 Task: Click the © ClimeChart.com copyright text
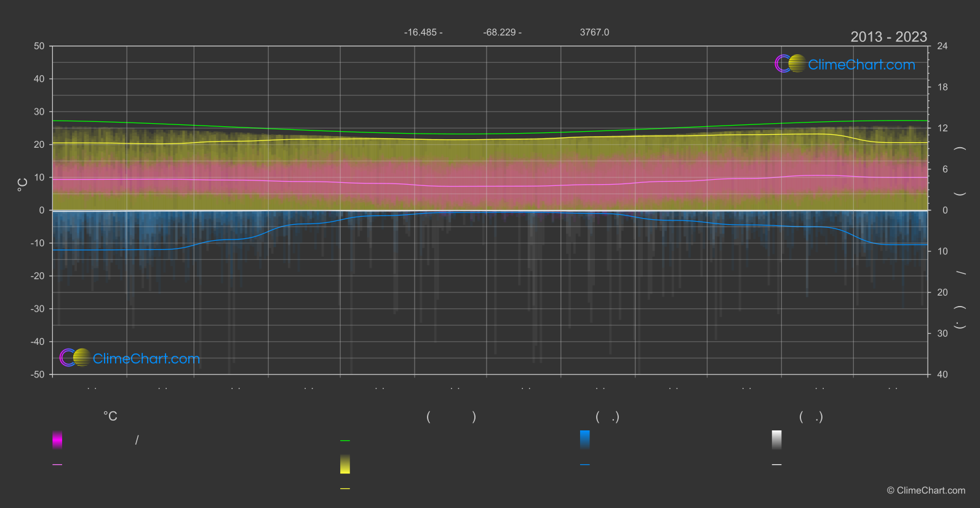coord(926,490)
